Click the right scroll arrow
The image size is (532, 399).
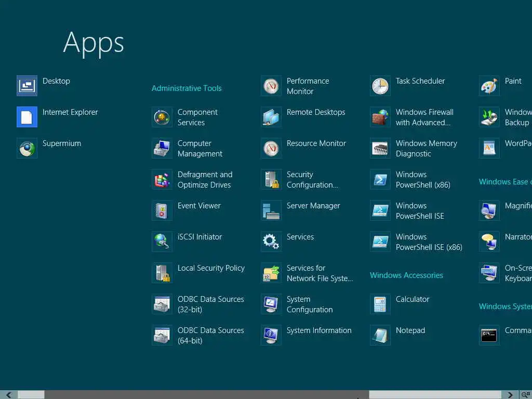click(x=510, y=395)
